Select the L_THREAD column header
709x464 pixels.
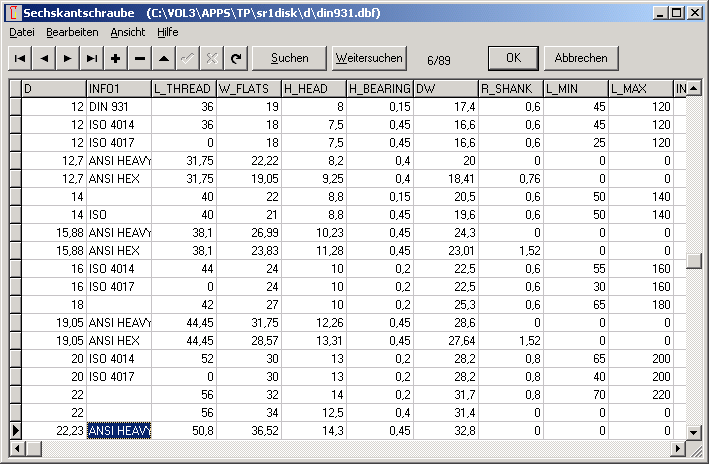183,89
